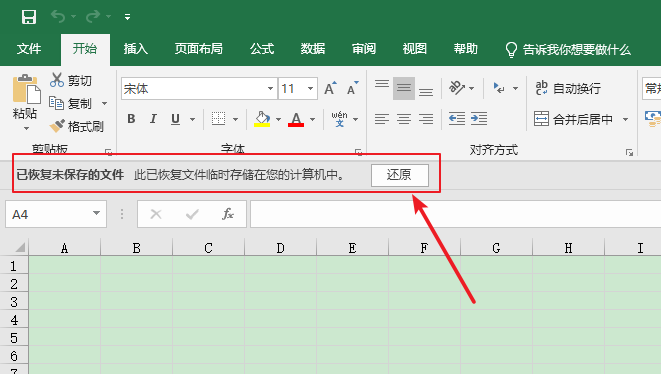Click the 粘贴 clipboard icon
Viewport: 661px width, 374px height.
(26, 89)
